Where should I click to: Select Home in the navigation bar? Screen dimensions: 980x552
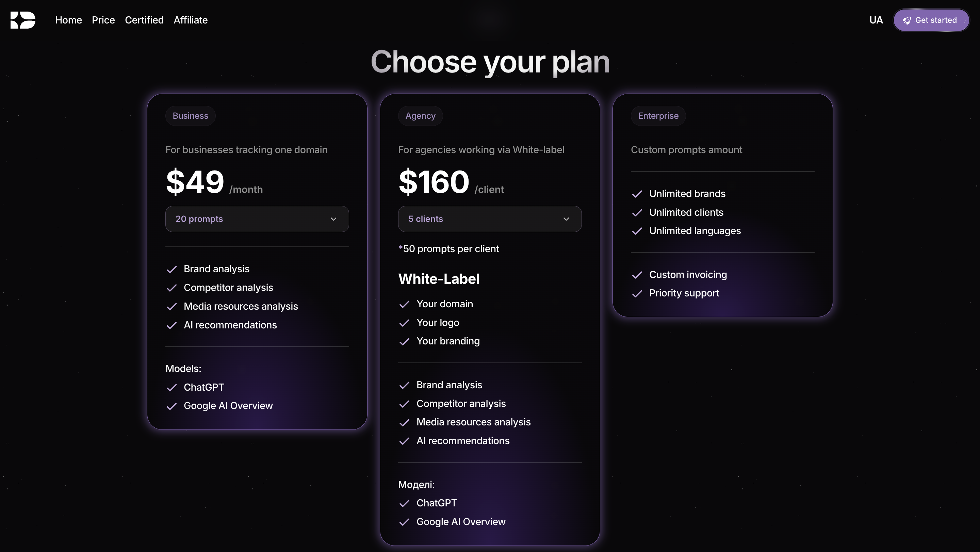pos(68,20)
